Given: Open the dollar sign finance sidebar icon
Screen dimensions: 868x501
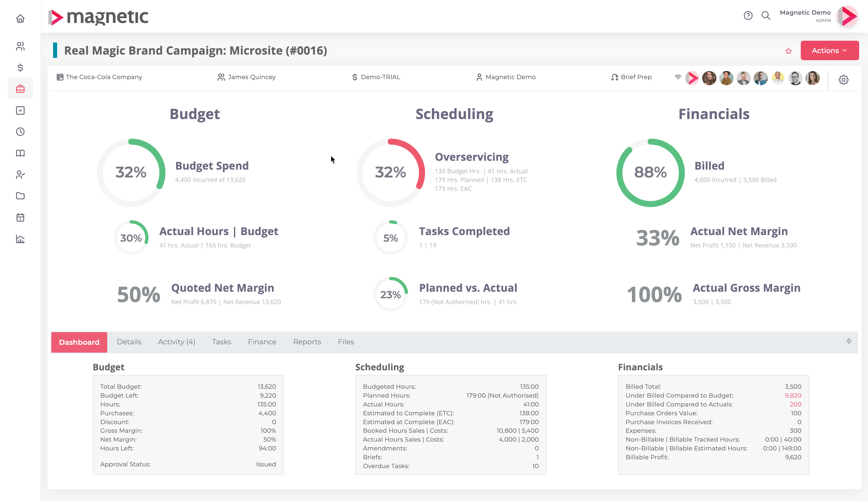Looking at the screenshot, I should [x=20, y=67].
